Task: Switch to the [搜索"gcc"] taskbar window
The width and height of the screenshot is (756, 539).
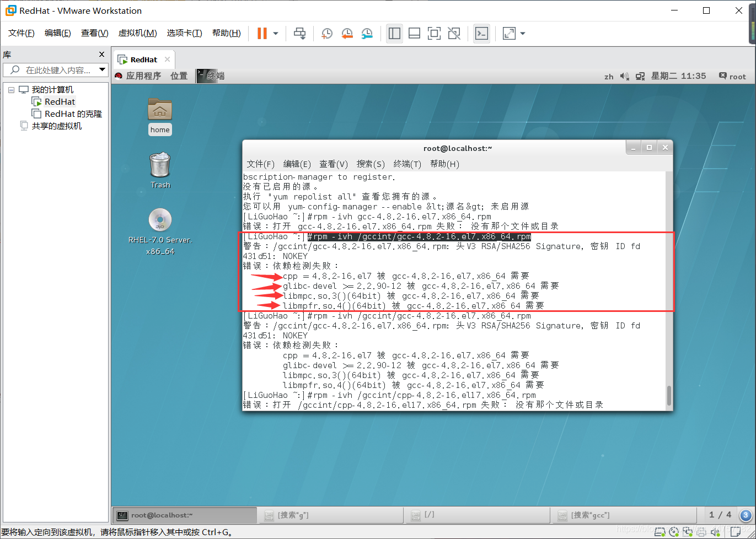Action: point(626,515)
